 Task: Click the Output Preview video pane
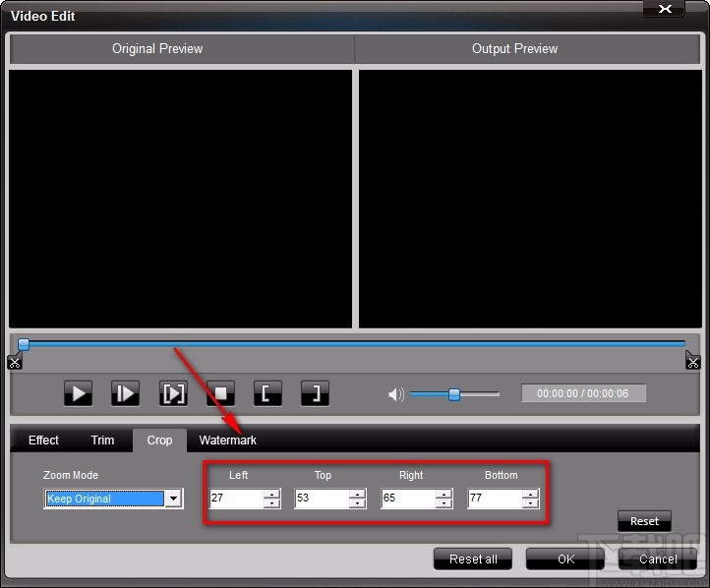(530, 199)
